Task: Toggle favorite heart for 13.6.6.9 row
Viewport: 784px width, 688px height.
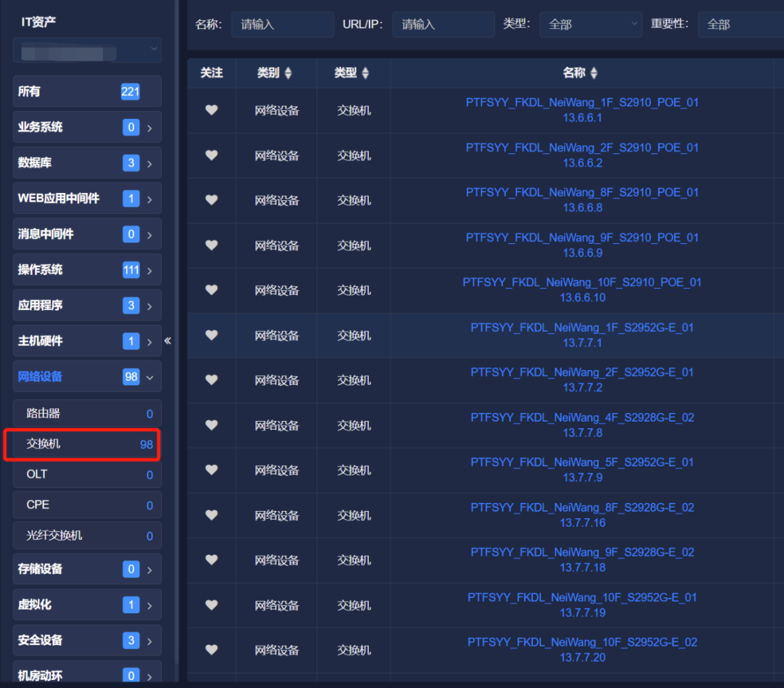Action: point(211,245)
